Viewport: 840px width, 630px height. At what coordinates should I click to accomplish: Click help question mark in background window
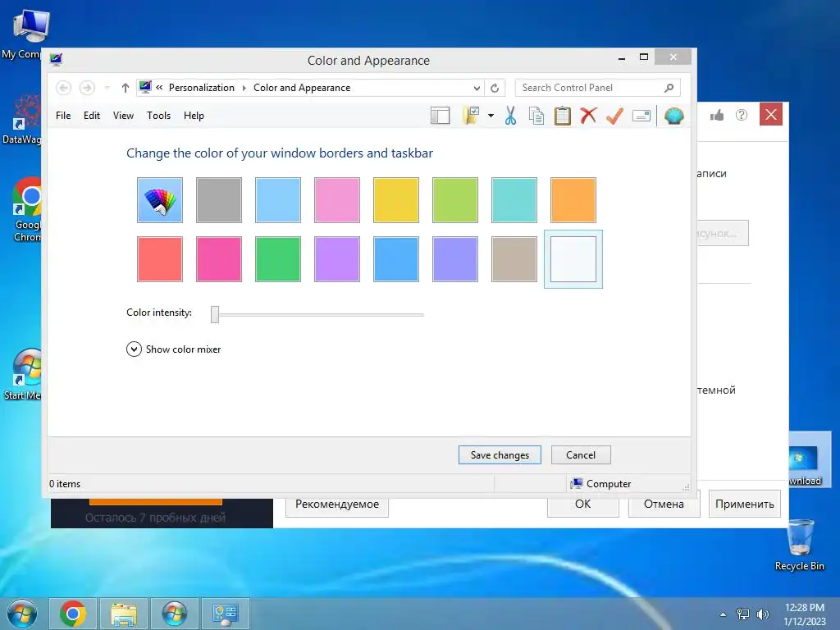(742, 115)
